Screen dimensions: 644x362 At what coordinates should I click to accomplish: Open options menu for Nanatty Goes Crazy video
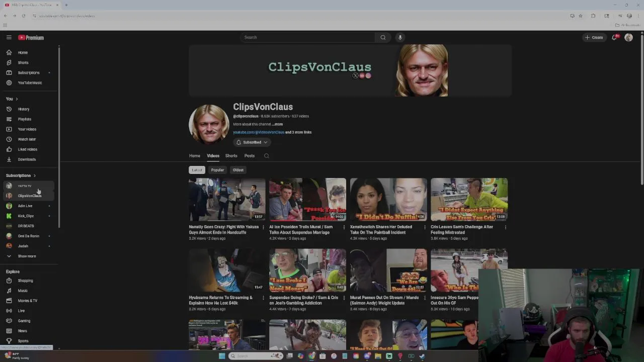(x=263, y=227)
